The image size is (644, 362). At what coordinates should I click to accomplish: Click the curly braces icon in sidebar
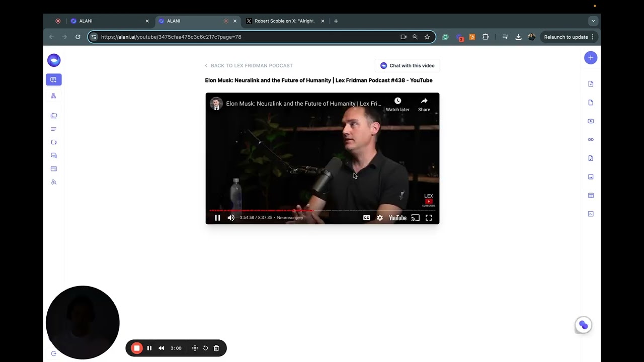[54, 142]
